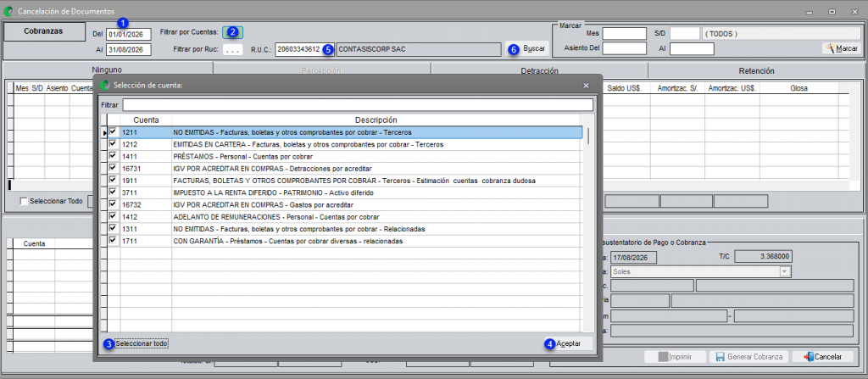The height and width of the screenshot is (379, 868).
Task: Close the Selección de cuenta dialog
Action: tap(587, 86)
